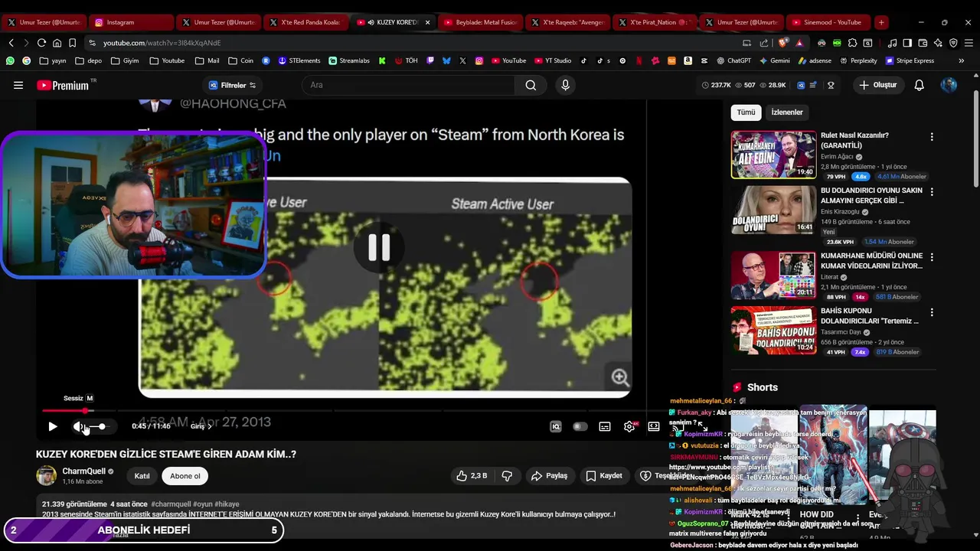
Task: Open video settings gear
Action: pyautogui.click(x=629, y=426)
